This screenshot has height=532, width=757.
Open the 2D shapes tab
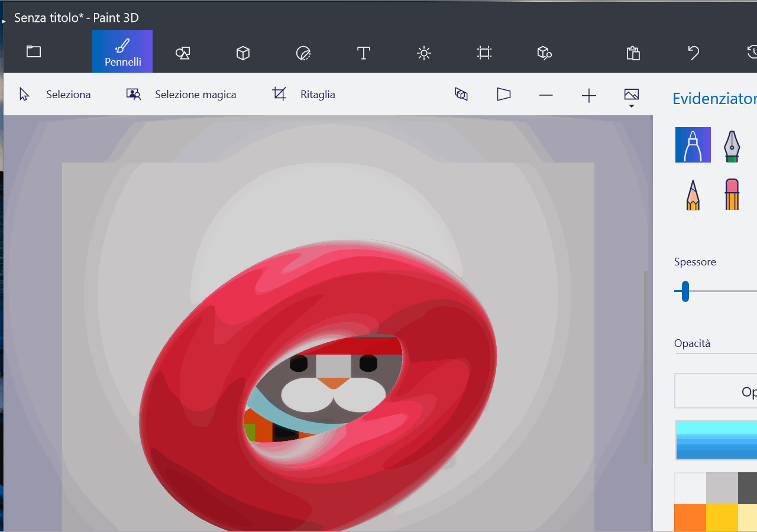[183, 53]
